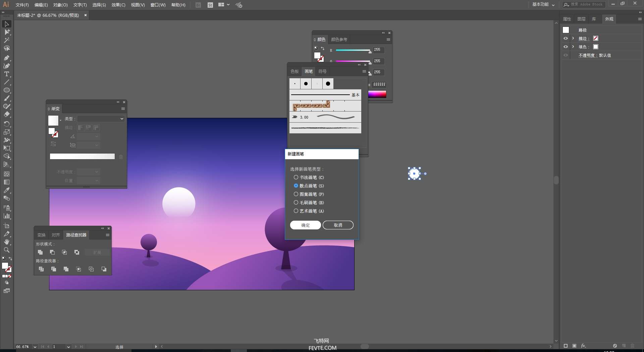
Task: Click the color spectrum bar in 颜色 panel
Action: pyautogui.click(x=377, y=94)
